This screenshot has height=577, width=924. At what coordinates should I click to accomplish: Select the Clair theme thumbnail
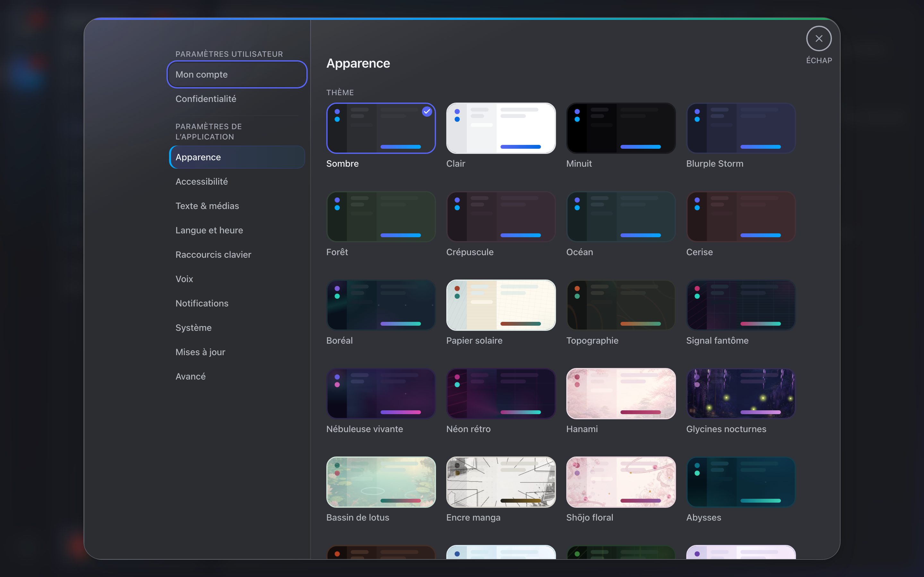501,128
